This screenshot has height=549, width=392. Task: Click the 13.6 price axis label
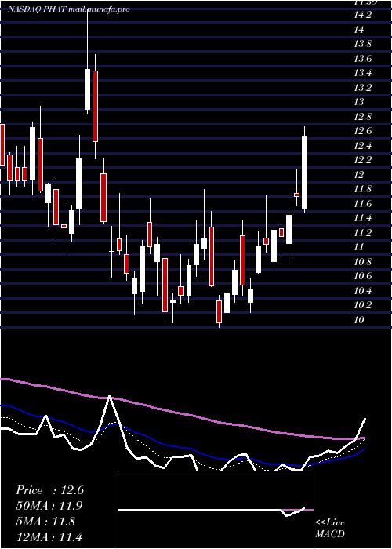[362, 59]
